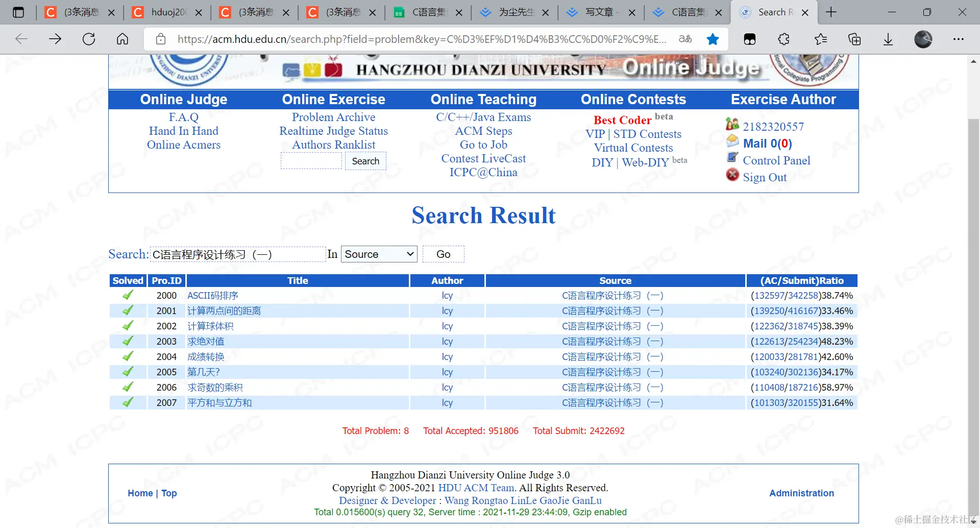Select the Control Panel edit icon

tap(732, 158)
